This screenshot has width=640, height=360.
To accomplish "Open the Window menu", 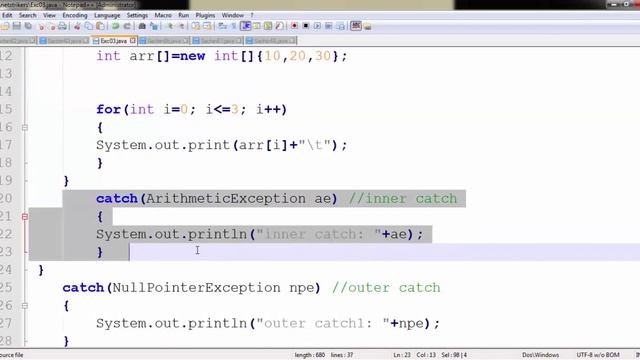I will pos(232,15).
